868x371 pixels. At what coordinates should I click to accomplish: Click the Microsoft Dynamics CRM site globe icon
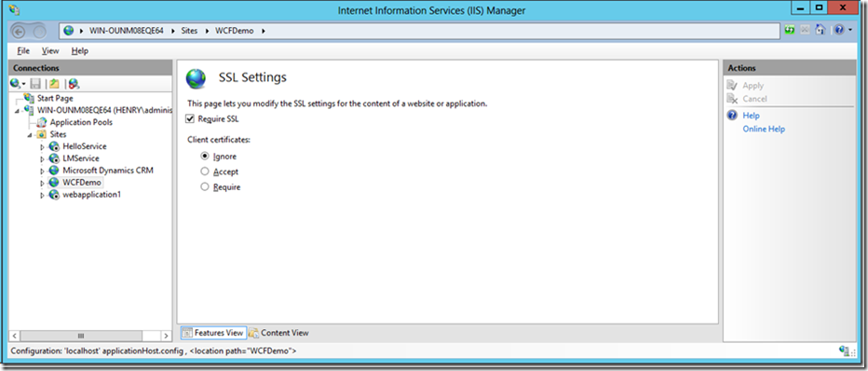click(x=54, y=171)
